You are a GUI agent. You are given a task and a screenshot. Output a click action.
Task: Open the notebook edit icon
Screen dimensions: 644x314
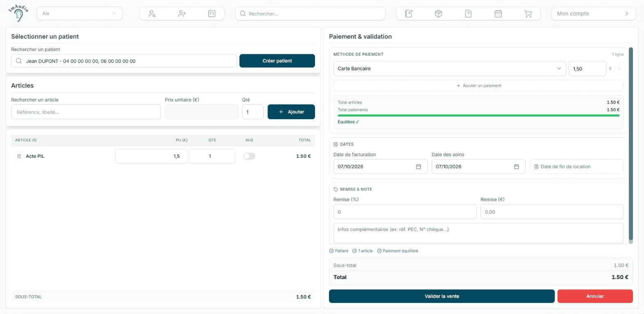point(409,14)
